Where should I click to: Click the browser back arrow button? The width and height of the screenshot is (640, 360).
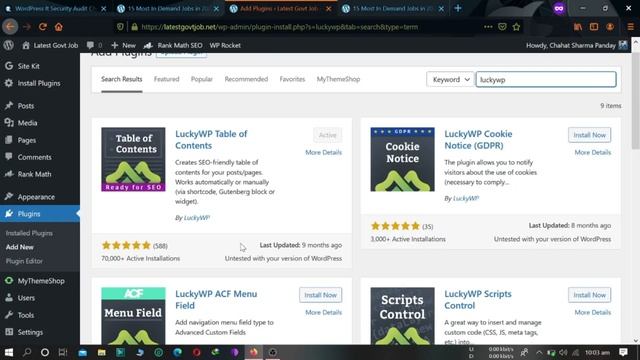tap(10, 27)
